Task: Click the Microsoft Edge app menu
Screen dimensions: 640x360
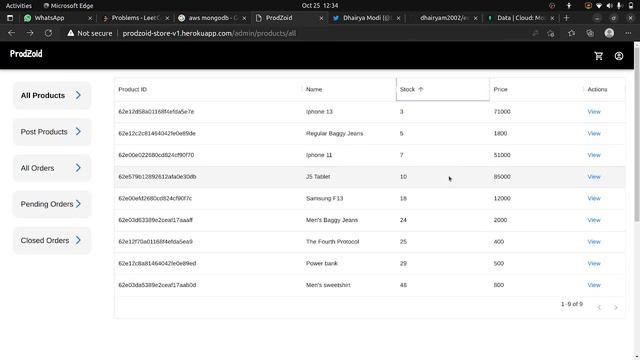Action: pyautogui.click(x=68, y=6)
